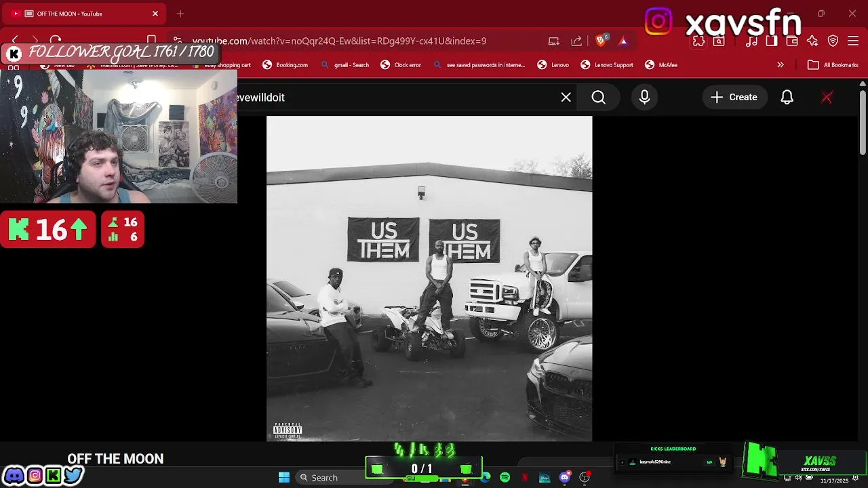
Task: Open a new browser tab with plus button
Action: 180,14
